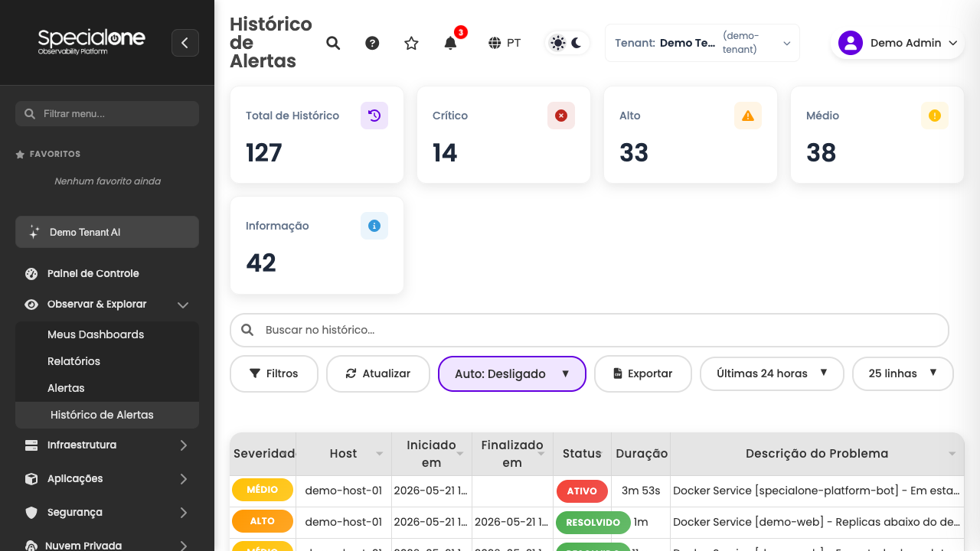
Task: Click the Infraestrutura server icon
Action: [x=31, y=445]
